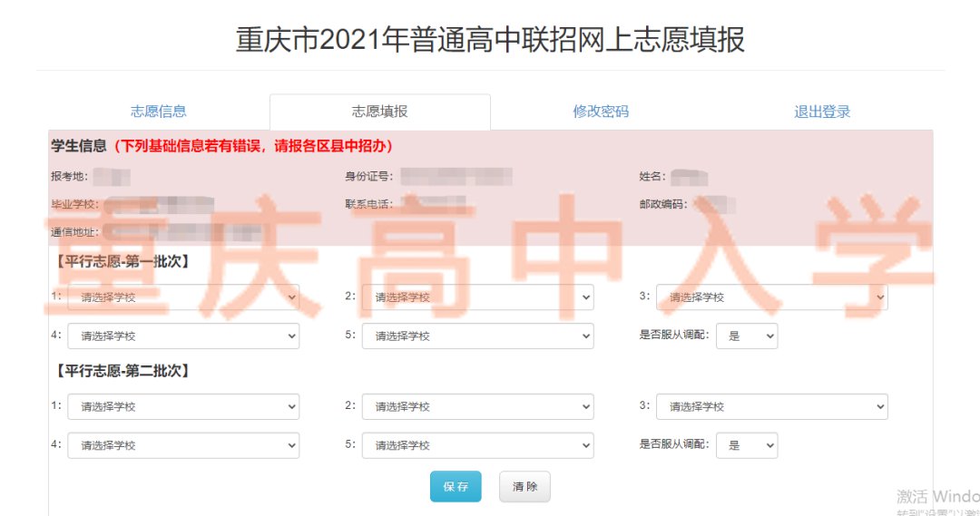Select second batch school choice 3 dropdown

tap(771, 407)
